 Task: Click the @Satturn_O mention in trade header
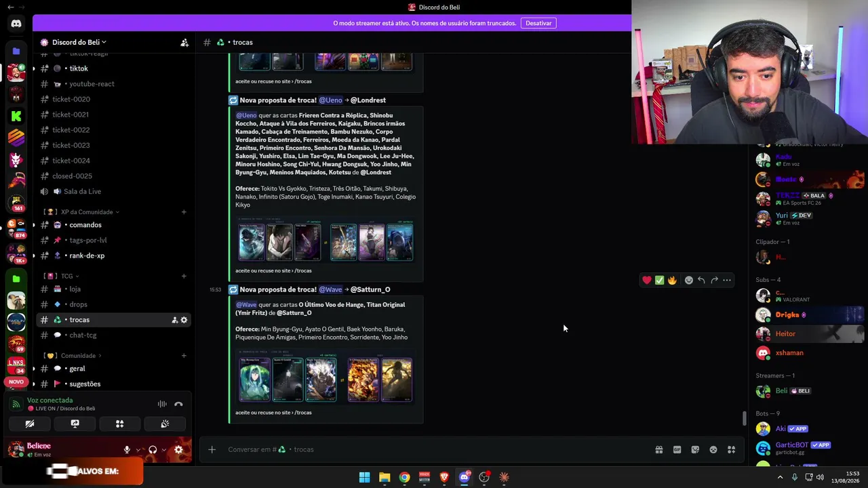(x=370, y=290)
